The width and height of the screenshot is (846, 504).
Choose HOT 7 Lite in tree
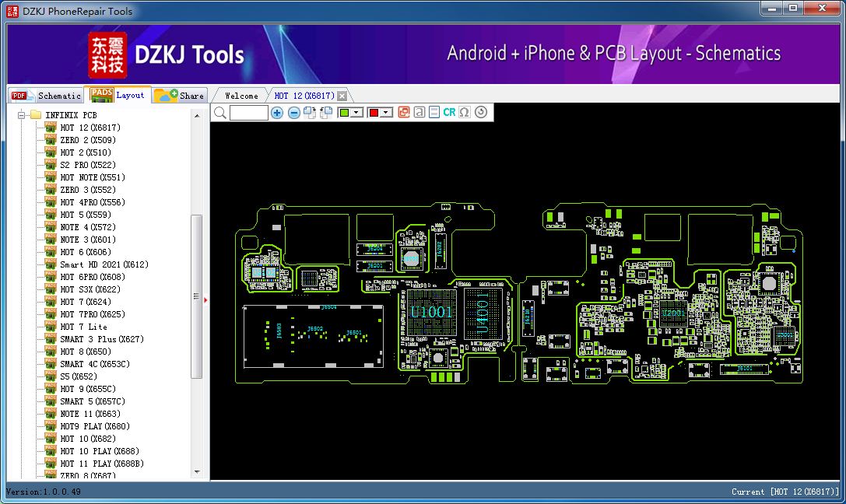click(83, 327)
